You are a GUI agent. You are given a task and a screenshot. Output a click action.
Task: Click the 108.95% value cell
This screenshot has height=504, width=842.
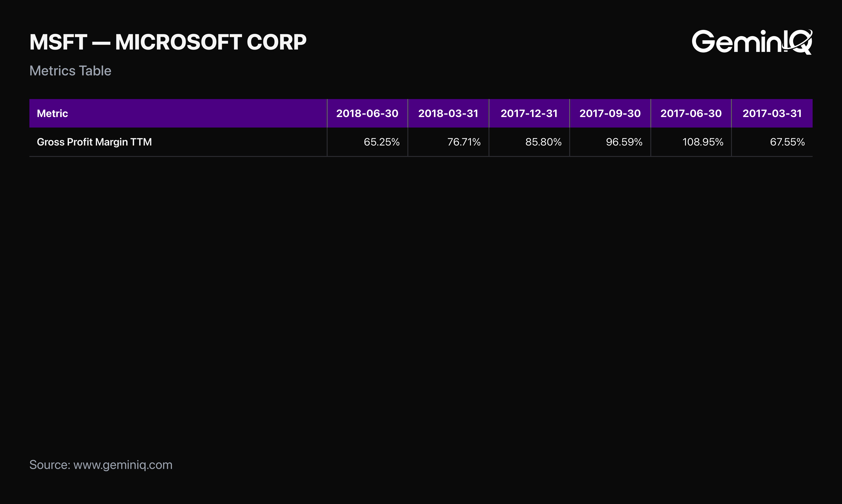point(691,142)
